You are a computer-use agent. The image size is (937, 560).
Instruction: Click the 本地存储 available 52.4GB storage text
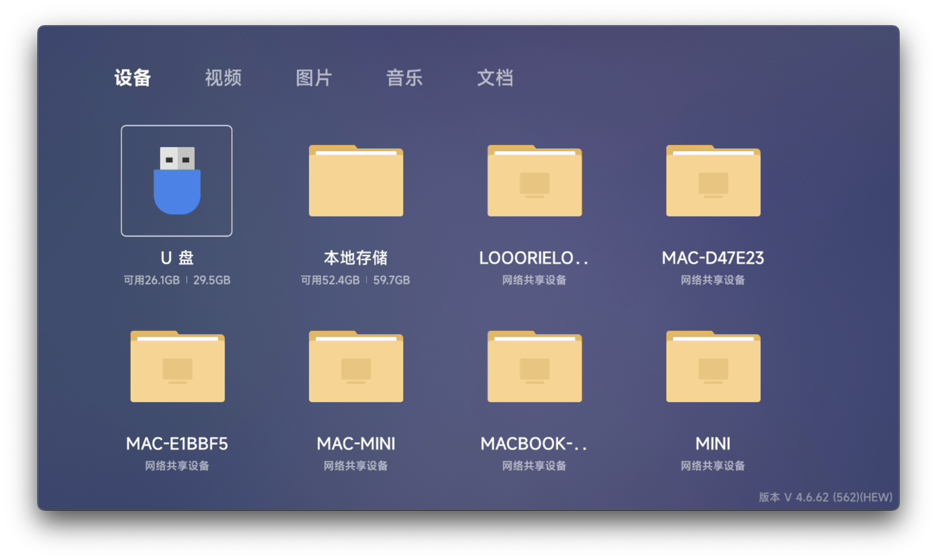(x=330, y=280)
